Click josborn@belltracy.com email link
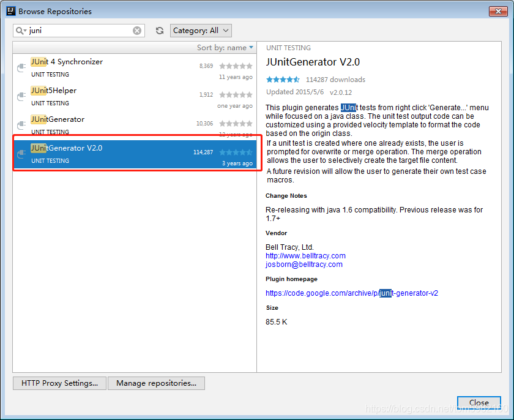This screenshot has height=420, width=514. coord(304,264)
